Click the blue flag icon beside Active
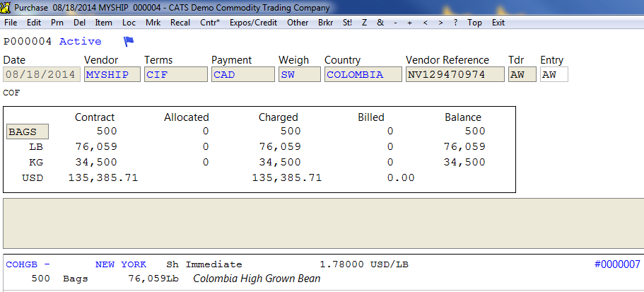 pyautogui.click(x=129, y=41)
